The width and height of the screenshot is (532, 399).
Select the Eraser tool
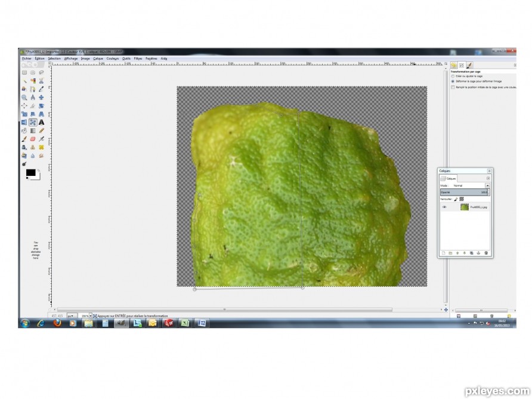[x=33, y=139]
